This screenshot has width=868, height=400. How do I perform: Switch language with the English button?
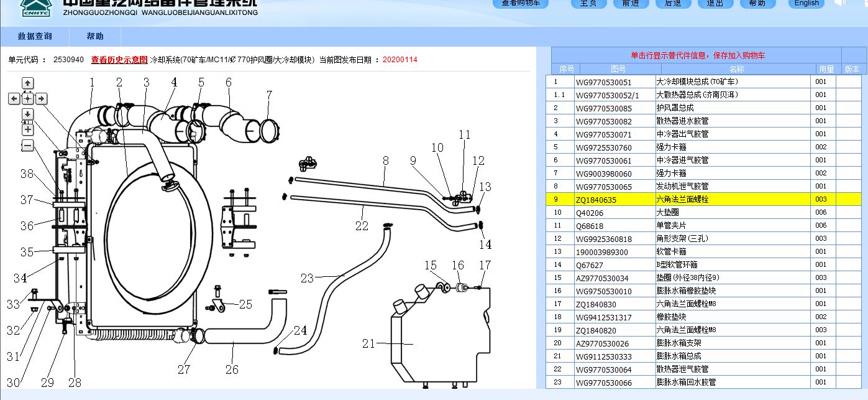pos(806,3)
